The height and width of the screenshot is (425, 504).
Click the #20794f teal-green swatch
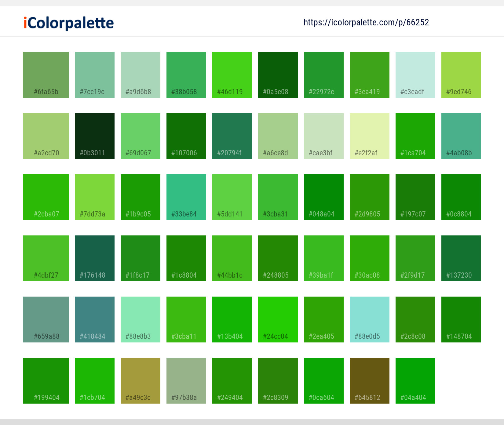point(232,136)
